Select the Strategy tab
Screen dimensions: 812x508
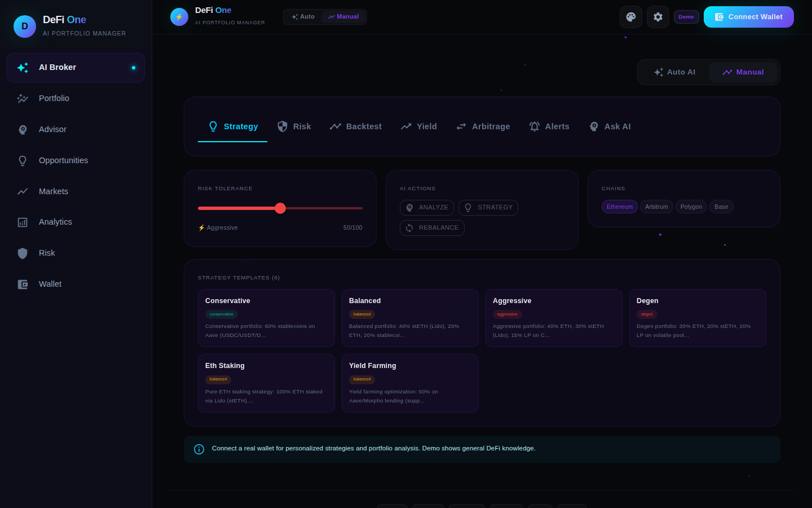tap(232, 126)
